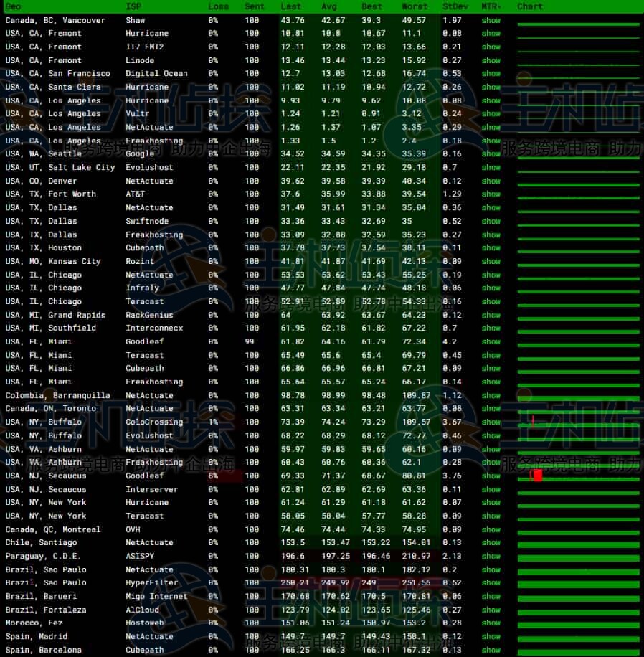Show MTR for Miami Goodleaf row
Viewport: 644px width, 657px height.
click(x=491, y=341)
